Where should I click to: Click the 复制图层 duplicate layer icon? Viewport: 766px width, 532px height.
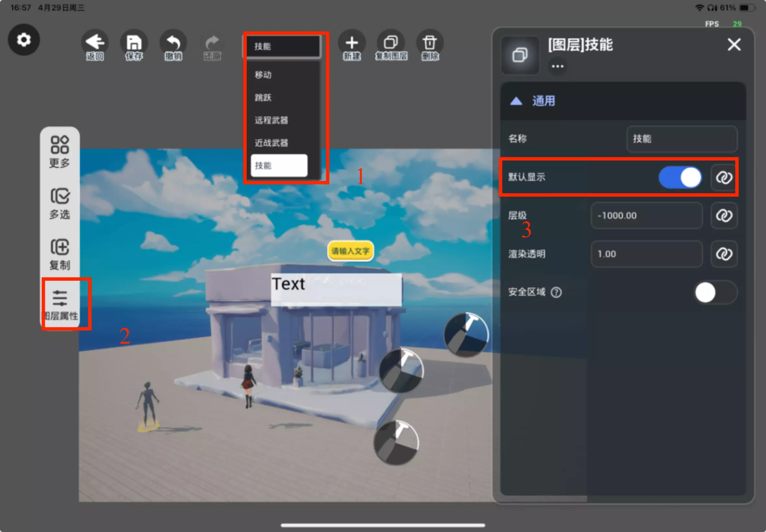point(391,43)
